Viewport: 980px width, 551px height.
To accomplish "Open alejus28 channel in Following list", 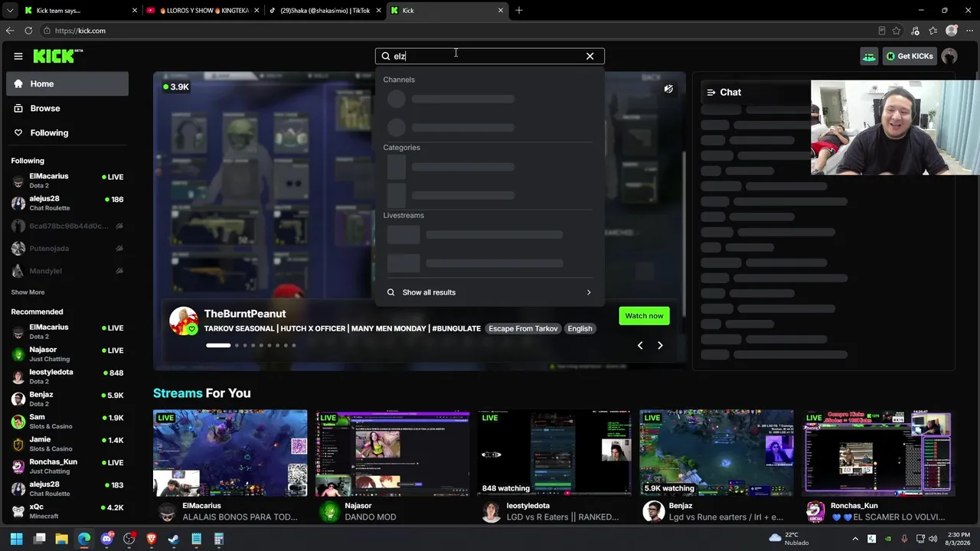I will click(x=67, y=203).
